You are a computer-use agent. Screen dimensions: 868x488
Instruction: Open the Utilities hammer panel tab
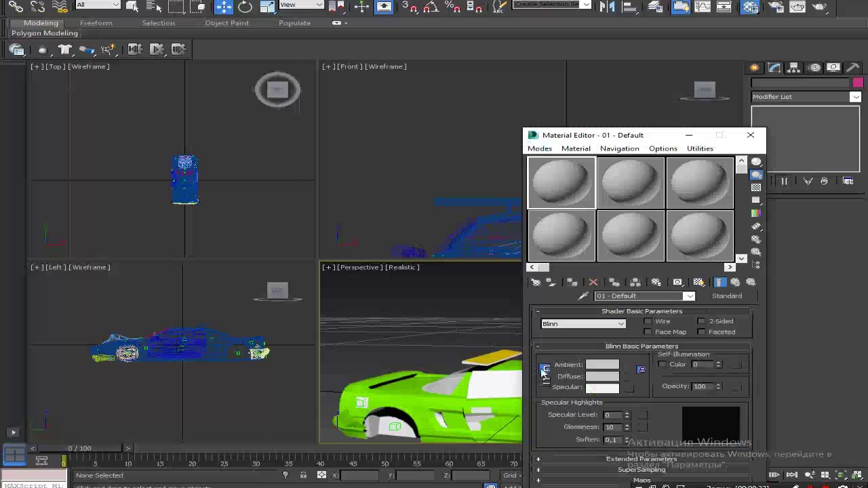[x=853, y=68]
